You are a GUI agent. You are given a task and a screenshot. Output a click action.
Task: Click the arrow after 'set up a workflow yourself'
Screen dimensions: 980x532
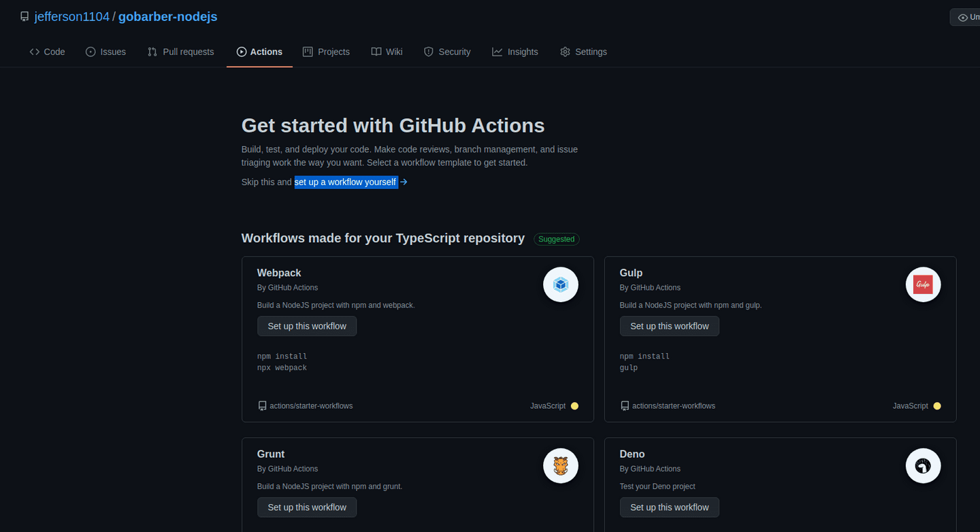pyautogui.click(x=404, y=182)
